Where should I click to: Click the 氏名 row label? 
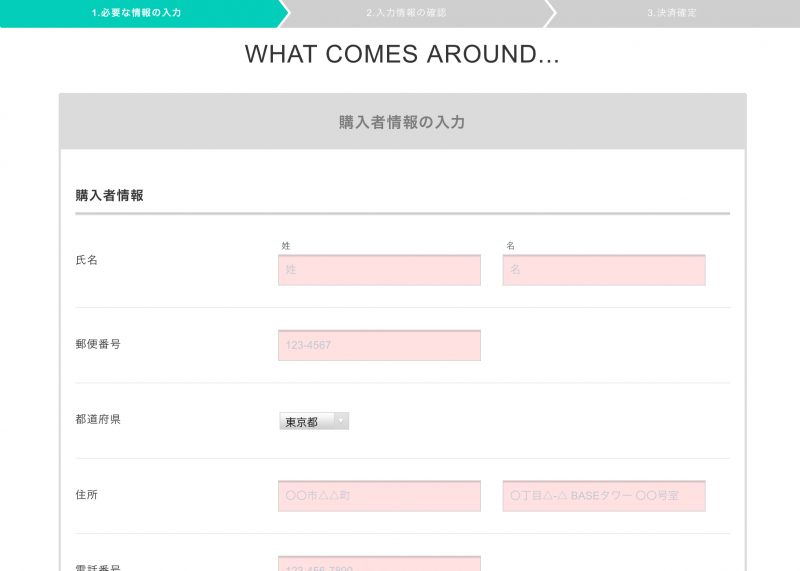(87, 260)
